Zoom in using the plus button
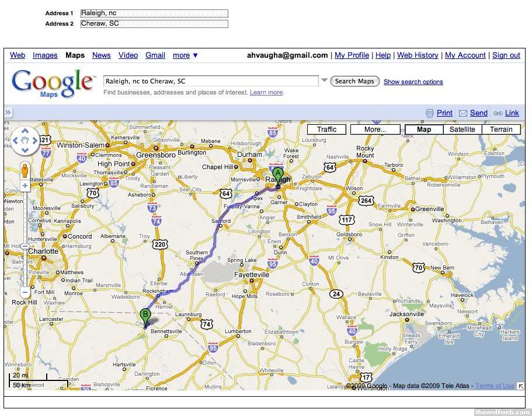This screenshot has height=416, width=532. coord(25,186)
